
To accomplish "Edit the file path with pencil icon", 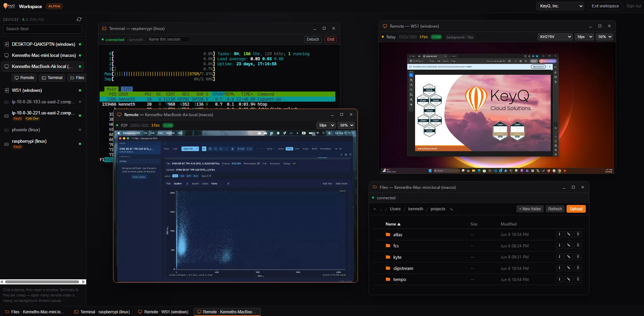I will click(x=451, y=209).
